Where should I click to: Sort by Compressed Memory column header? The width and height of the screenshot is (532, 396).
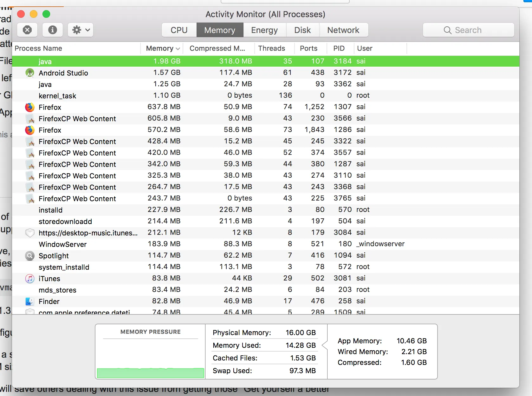pyautogui.click(x=219, y=48)
